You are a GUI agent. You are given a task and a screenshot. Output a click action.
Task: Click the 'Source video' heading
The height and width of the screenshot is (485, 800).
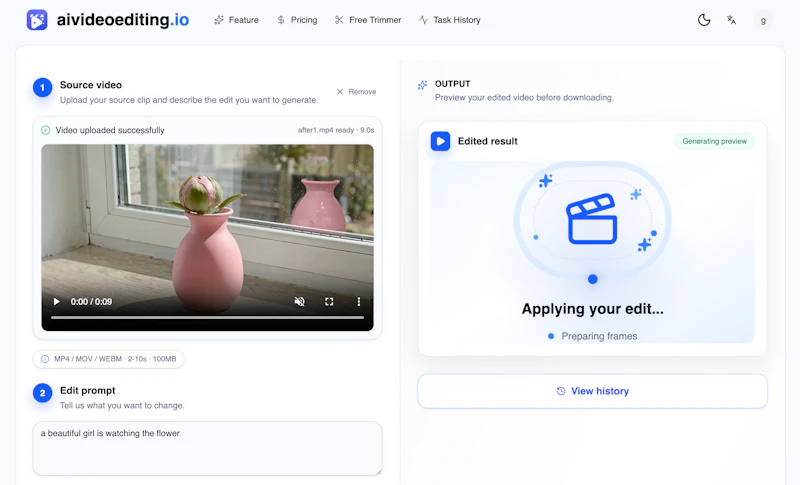click(x=91, y=85)
